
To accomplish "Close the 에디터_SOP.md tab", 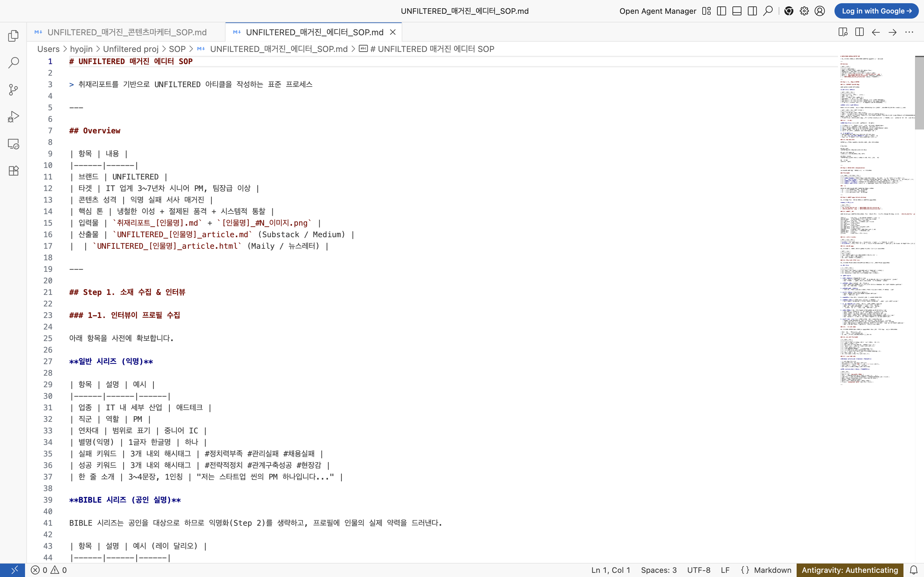I will pyautogui.click(x=392, y=32).
